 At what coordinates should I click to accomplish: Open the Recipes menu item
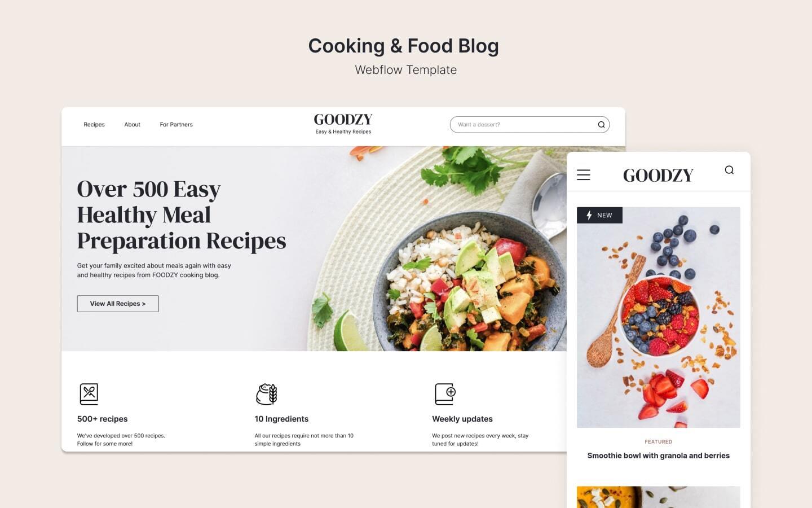pyautogui.click(x=94, y=125)
